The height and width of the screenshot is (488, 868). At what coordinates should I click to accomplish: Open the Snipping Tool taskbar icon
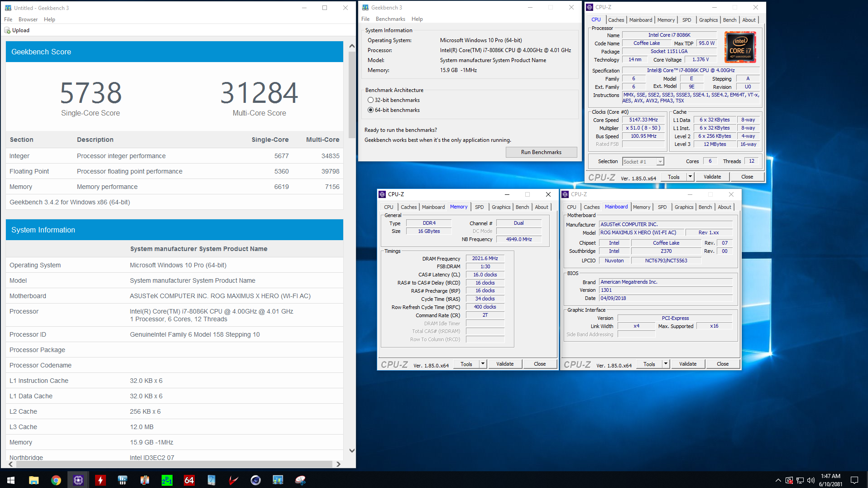[300, 480]
